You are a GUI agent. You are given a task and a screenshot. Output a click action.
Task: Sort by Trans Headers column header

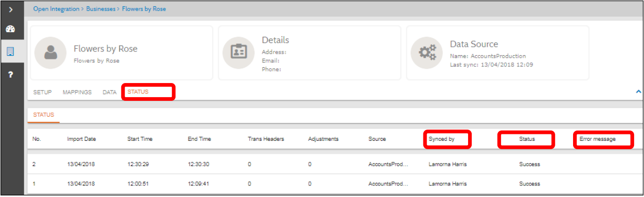[x=266, y=139]
